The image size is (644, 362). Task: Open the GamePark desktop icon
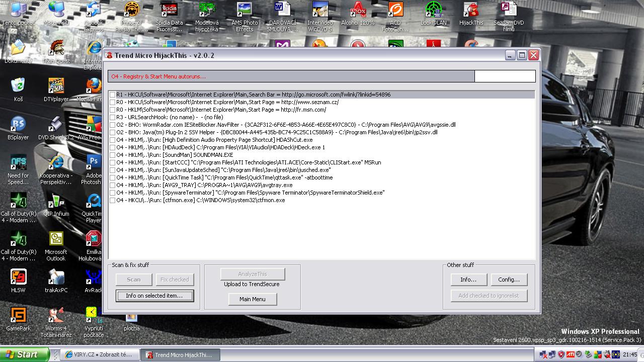pyautogui.click(x=18, y=316)
